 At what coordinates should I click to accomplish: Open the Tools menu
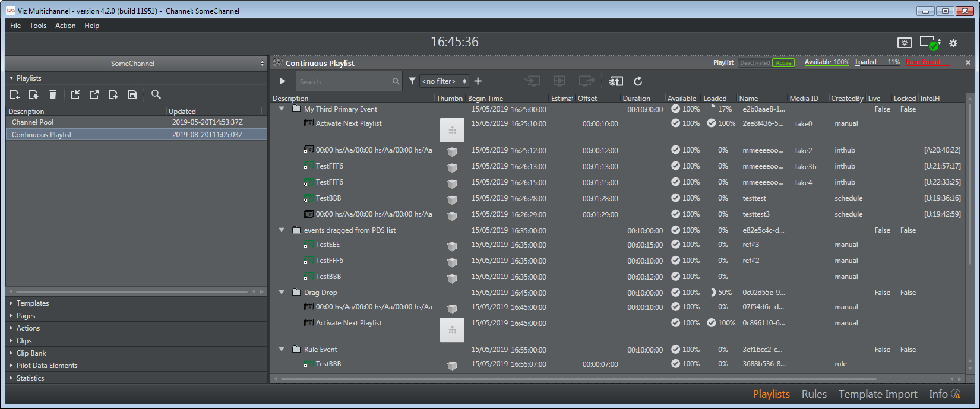[x=38, y=26]
